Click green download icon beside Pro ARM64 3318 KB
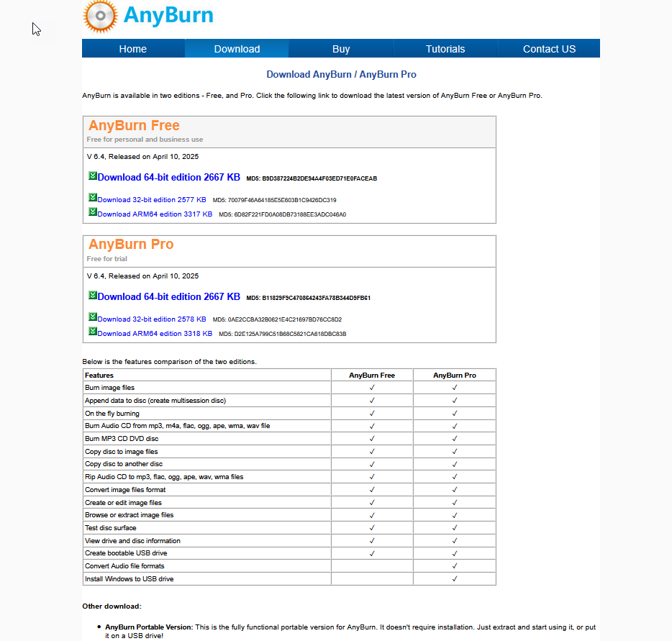The width and height of the screenshot is (672, 641). [x=93, y=331]
